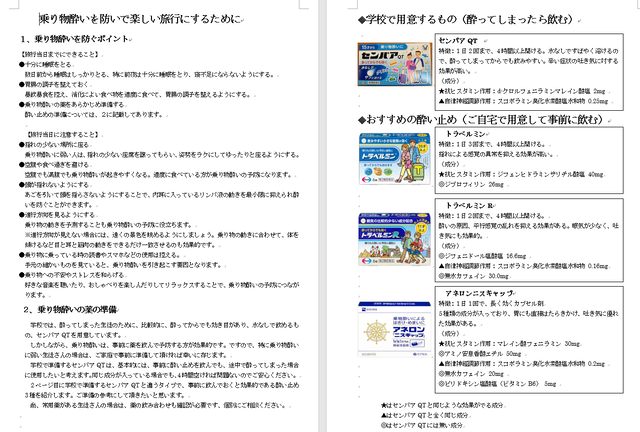Viewport: 640px width, 432px height.
Task: Click the トラベルミン R title in text box
Action: (468, 203)
